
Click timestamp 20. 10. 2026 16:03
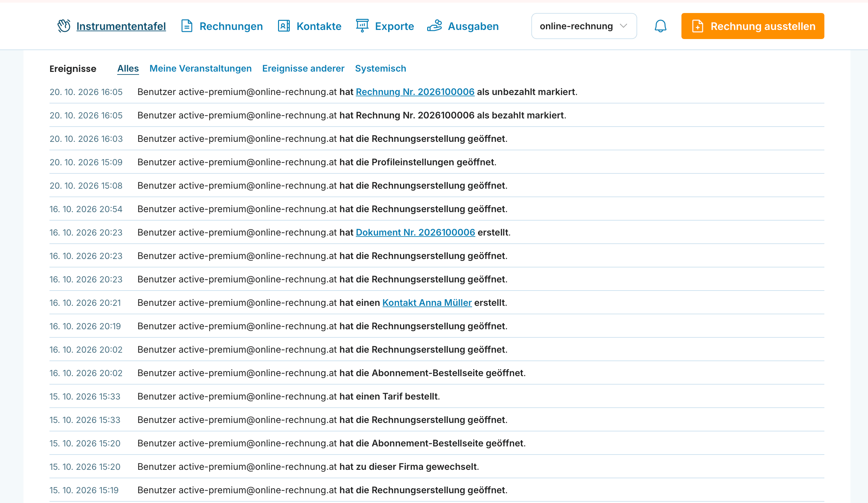[86, 139]
